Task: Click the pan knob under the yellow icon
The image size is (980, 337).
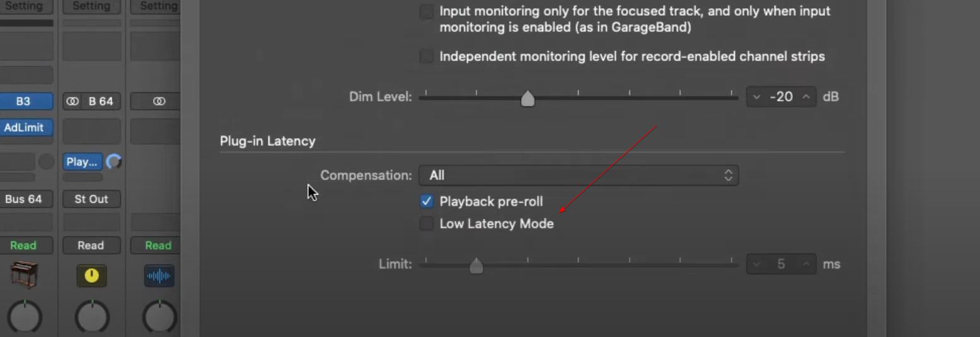Action: coord(92,316)
